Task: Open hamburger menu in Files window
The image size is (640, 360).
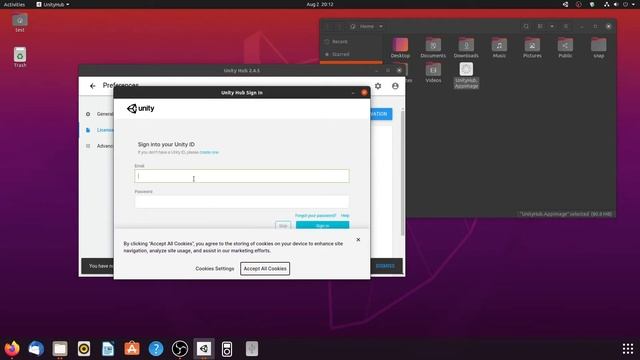Action: click(x=566, y=27)
